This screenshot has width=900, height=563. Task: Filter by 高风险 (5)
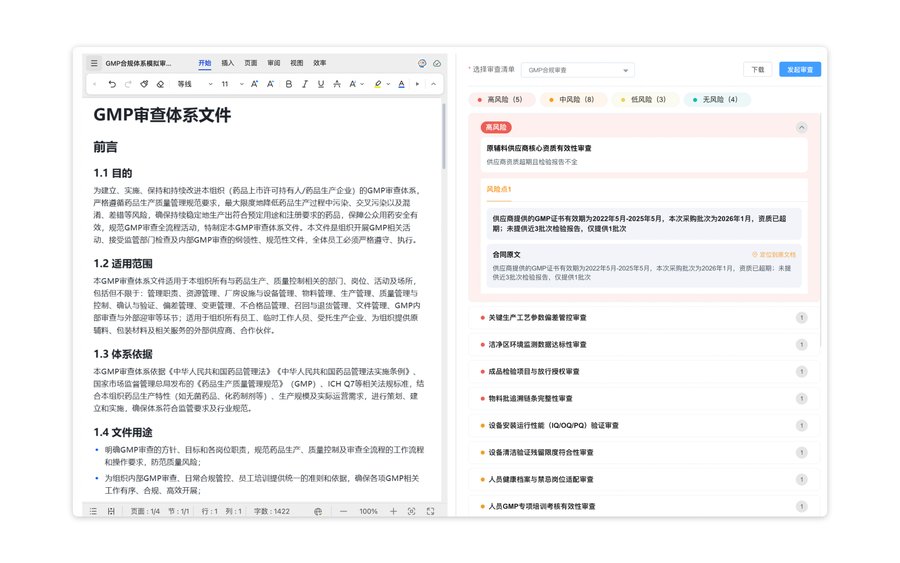click(x=502, y=99)
